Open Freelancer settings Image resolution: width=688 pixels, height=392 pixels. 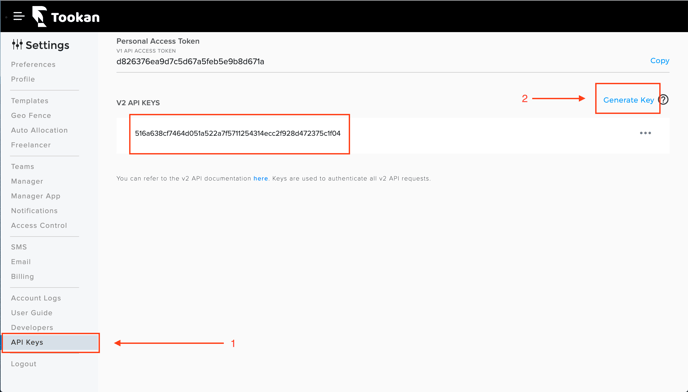pyautogui.click(x=31, y=145)
